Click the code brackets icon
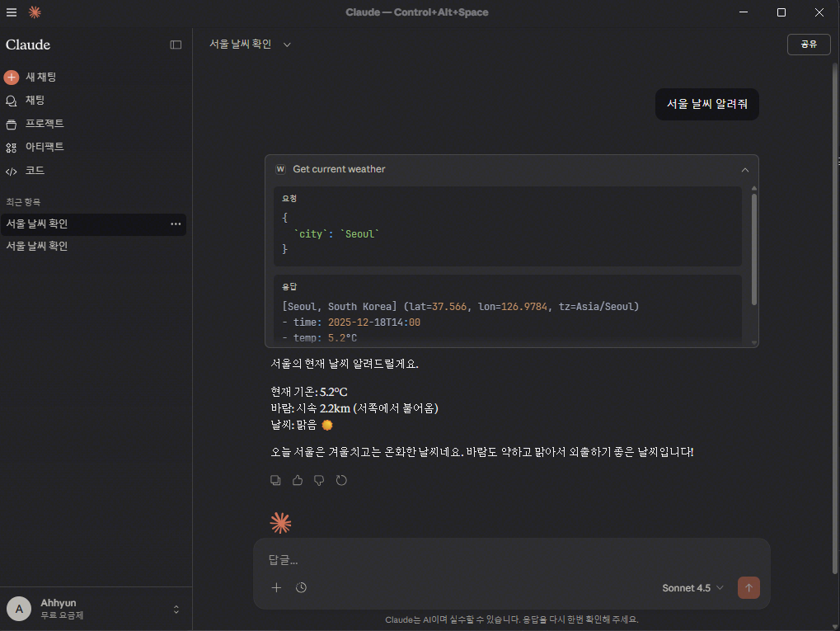This screenshot has height=631, width=840. click(12, 172)
